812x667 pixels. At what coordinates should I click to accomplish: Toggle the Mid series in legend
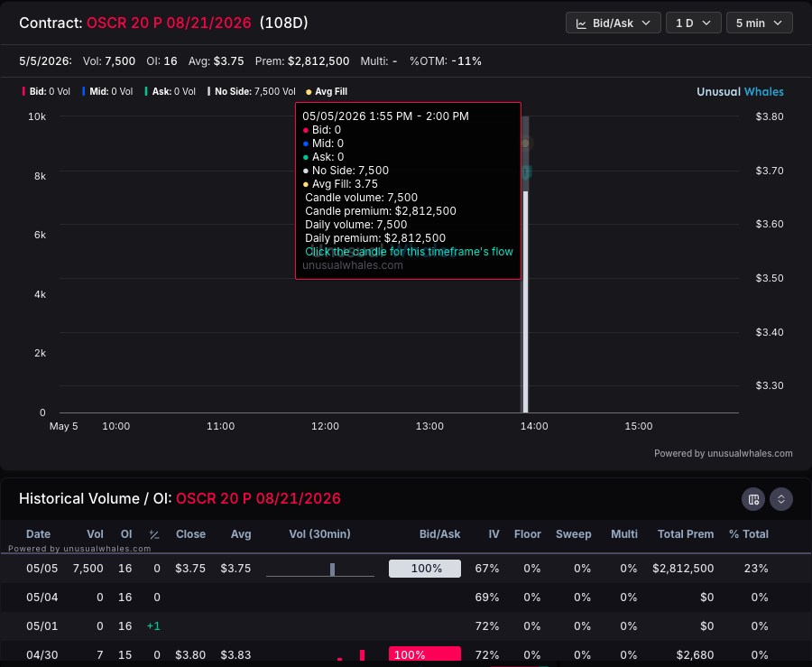107,92
